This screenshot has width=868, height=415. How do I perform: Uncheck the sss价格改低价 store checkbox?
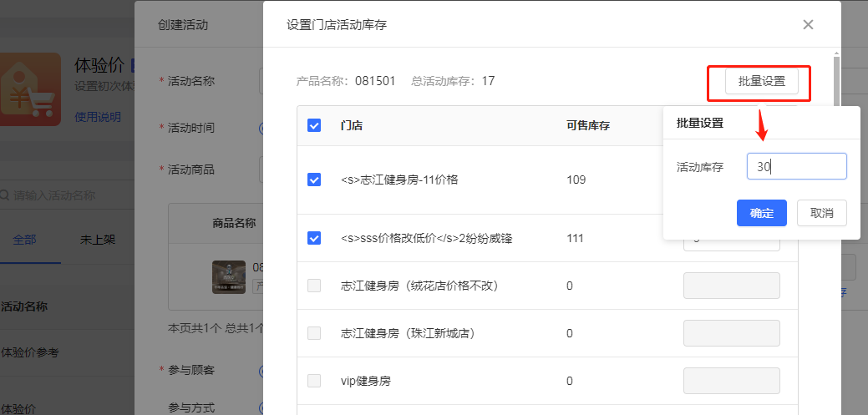point(314,238)
